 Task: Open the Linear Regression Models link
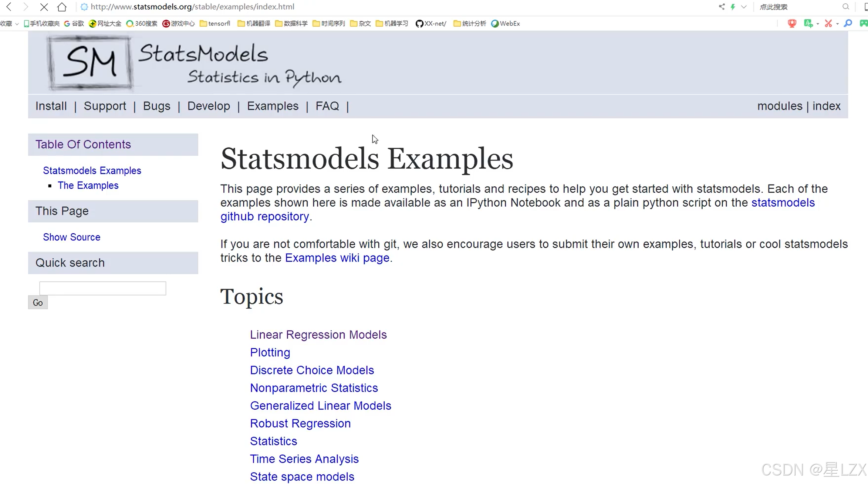click(318, 334)
